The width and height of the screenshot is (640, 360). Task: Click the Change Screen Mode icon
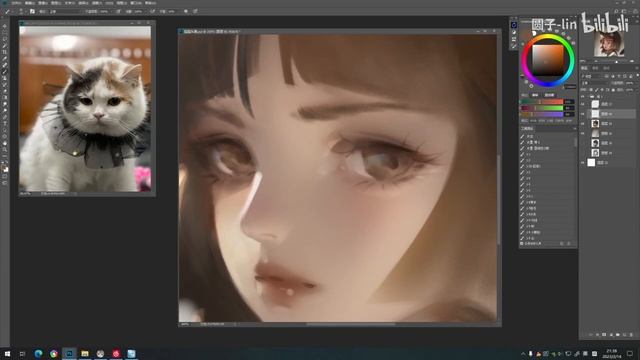[5, 184]
